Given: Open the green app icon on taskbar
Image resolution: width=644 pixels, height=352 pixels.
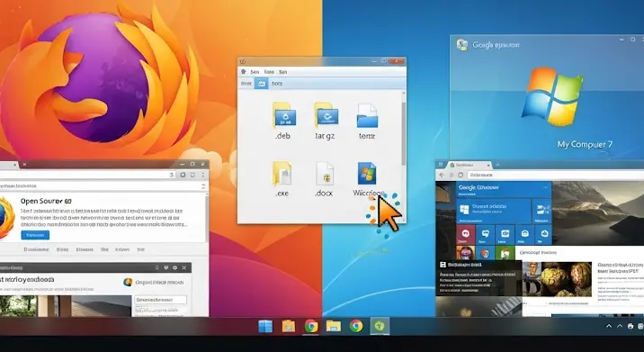Looking at the screenshot, I should tap(380, 326).
